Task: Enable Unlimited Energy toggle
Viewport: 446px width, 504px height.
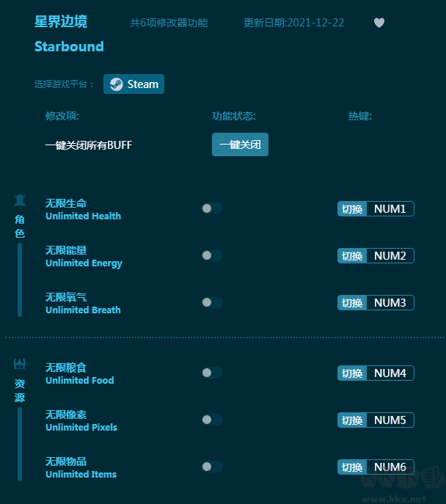Action: click(x=212, y=255)
